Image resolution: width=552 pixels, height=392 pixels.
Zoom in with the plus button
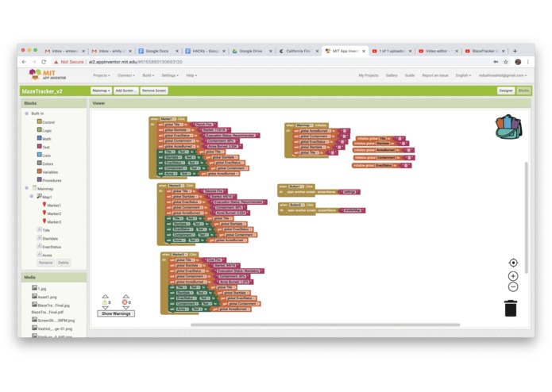[513, 276]
